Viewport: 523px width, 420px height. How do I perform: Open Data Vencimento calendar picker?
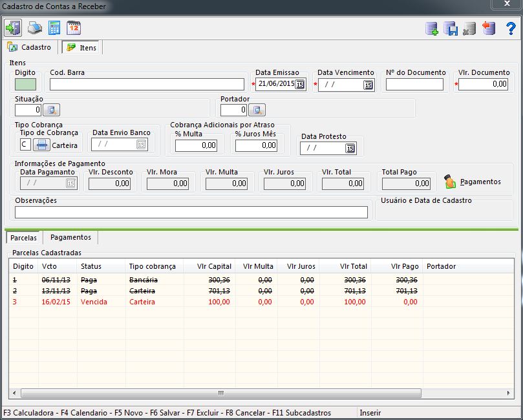[368, 85]
